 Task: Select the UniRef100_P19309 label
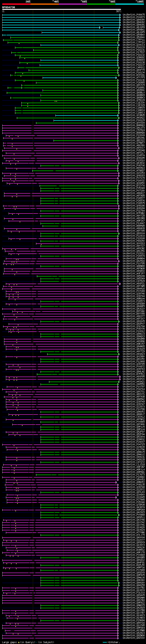pos(134,135)
